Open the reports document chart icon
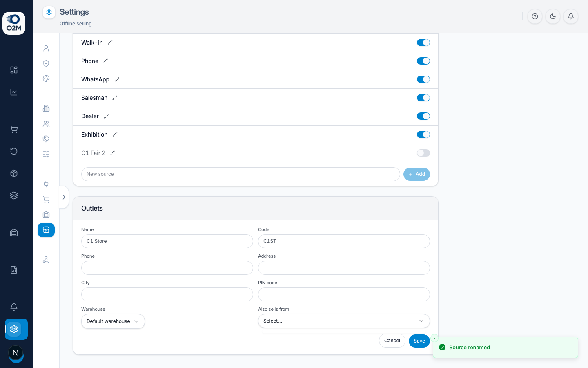588x368 pixels. [14, 270]
